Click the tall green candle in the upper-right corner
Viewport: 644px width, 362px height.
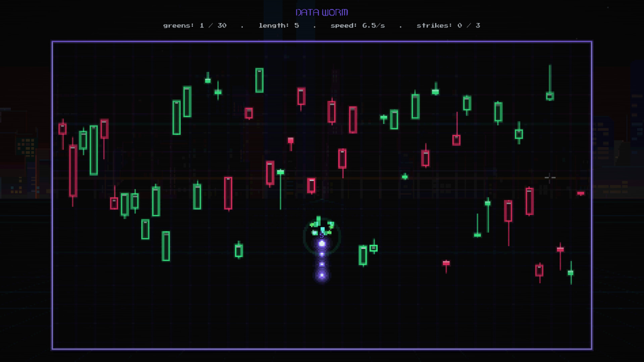pos(550,83)
